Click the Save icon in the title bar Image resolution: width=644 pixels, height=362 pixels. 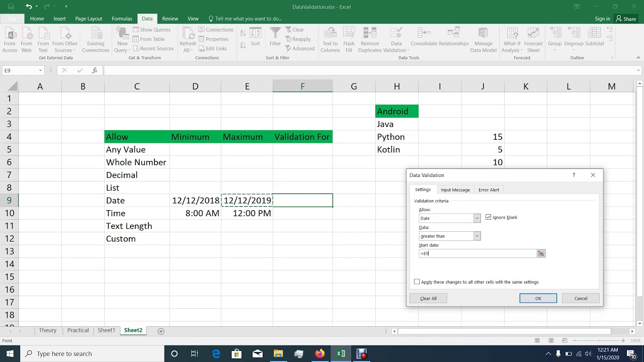tap(11, 7)
